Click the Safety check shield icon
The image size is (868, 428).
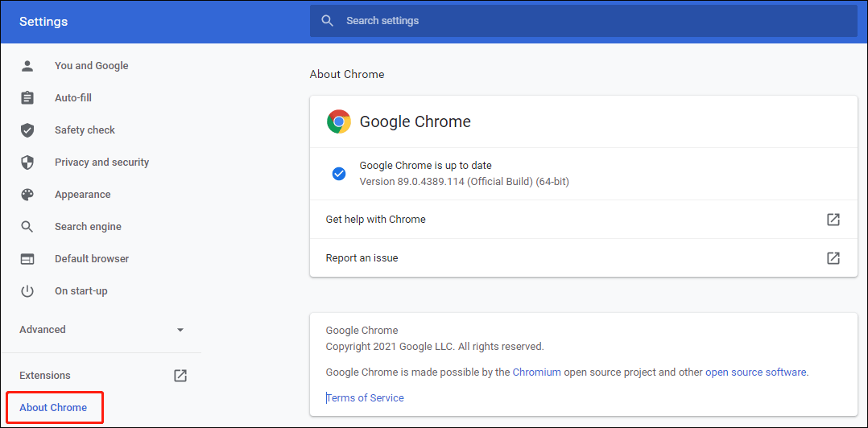tap(27, 130)
